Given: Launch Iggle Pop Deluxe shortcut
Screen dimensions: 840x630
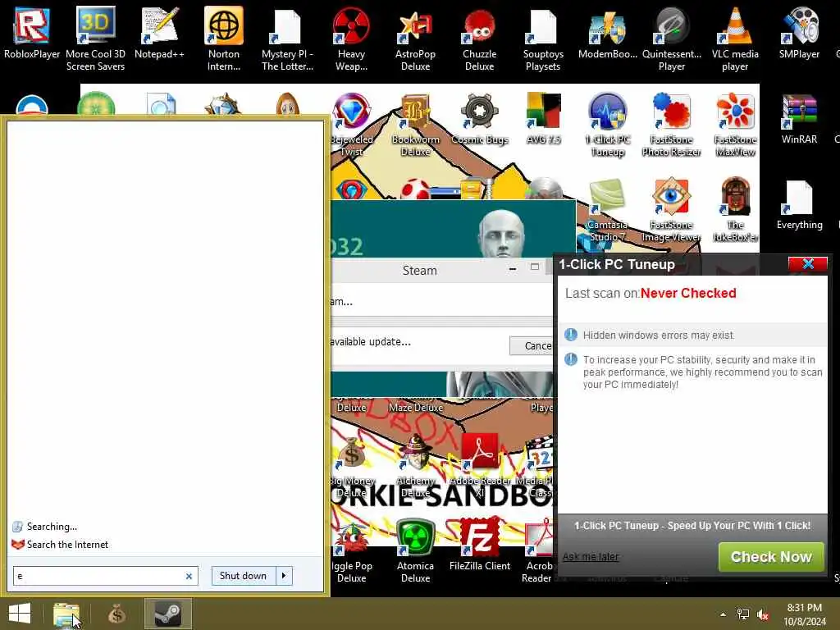Looking at the screenshot, I should [x=351, y=550].
